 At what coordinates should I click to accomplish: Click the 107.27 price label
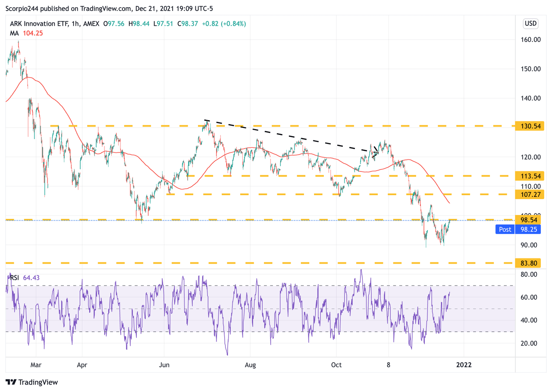pyautogui.click(x=530, y=194)
